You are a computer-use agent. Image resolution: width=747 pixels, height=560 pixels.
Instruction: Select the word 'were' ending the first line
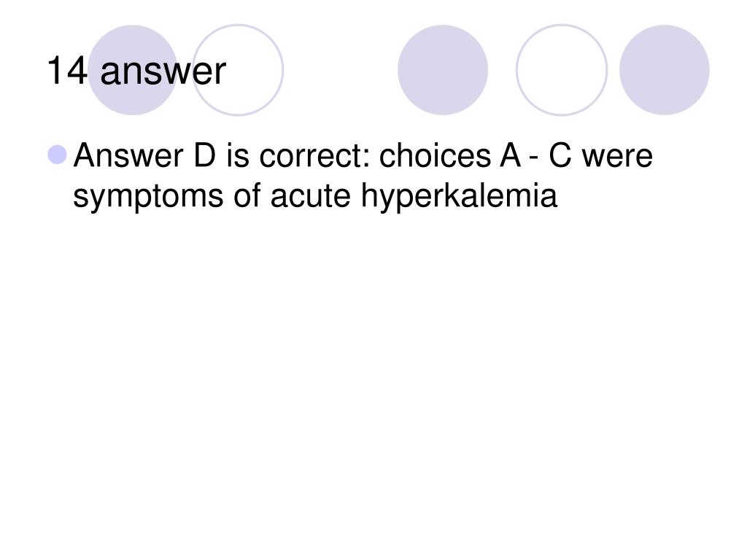(x=617, y=157)
